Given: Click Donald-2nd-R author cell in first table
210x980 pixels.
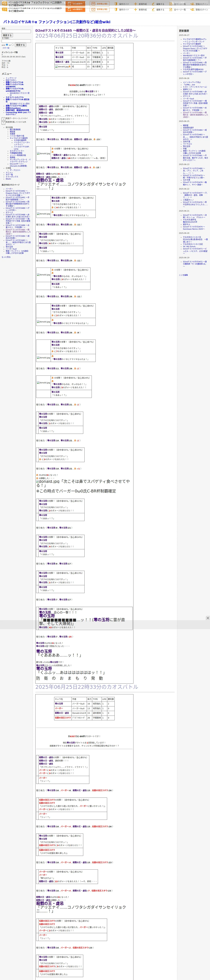Looking at the screenshot, I should tap(79, 62).
